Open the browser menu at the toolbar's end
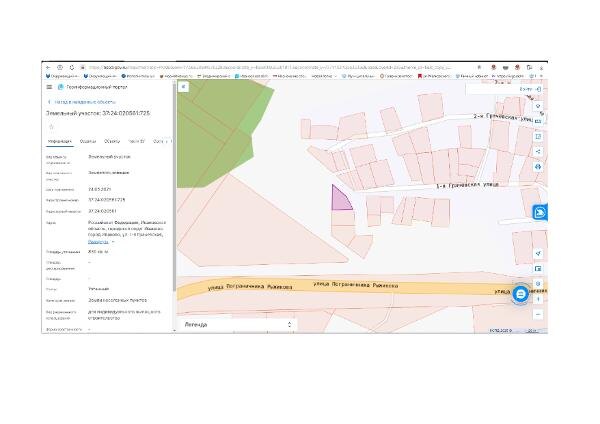This screenshot has height=424, width=600. (541, 67)
